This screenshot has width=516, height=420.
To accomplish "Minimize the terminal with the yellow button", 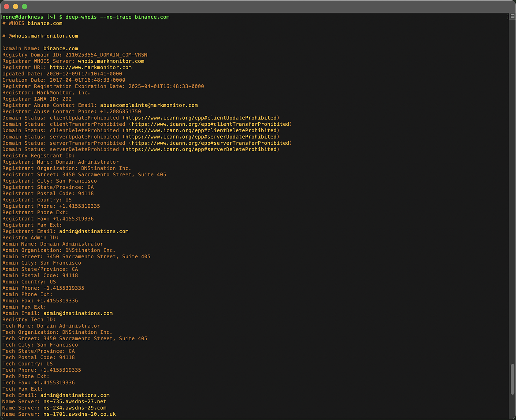I will click(x=15, y=6).
